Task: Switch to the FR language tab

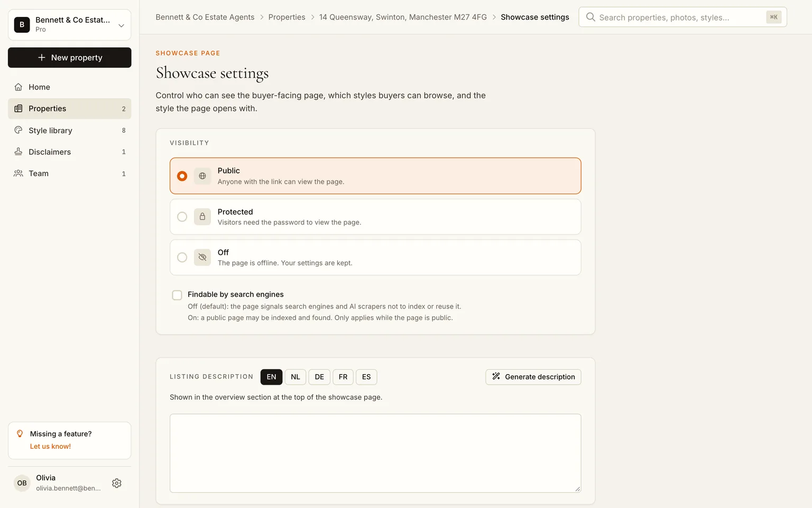Action: tap(343, 377)
